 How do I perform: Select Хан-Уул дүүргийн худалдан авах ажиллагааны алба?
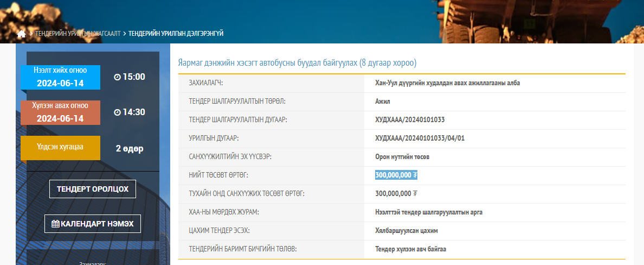point(448,83)
